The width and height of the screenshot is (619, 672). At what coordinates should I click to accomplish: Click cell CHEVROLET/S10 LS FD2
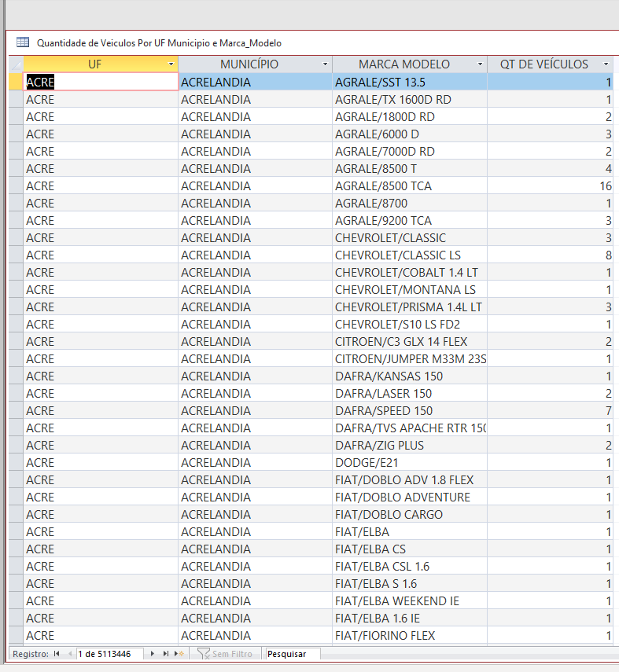(410, 324)
